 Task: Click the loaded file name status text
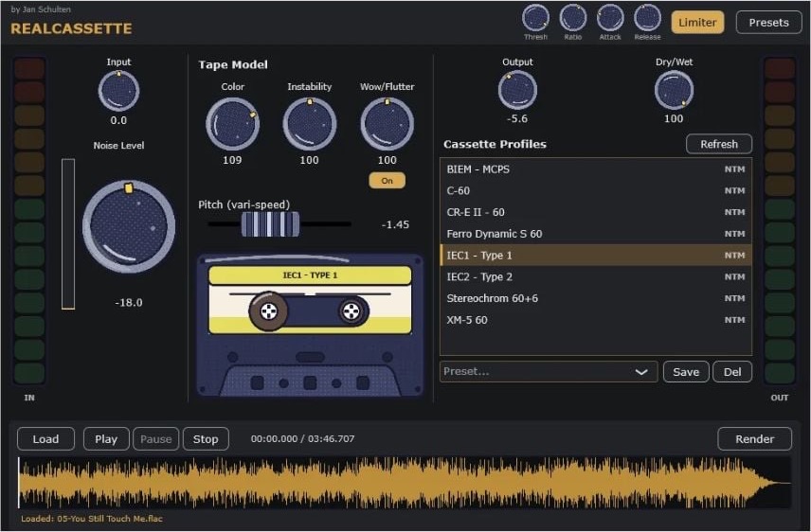click(x=92, y=519)
